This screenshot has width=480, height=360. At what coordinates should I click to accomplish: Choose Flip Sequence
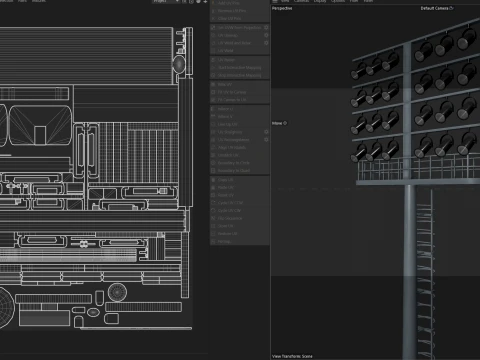[x=239, y=218]
